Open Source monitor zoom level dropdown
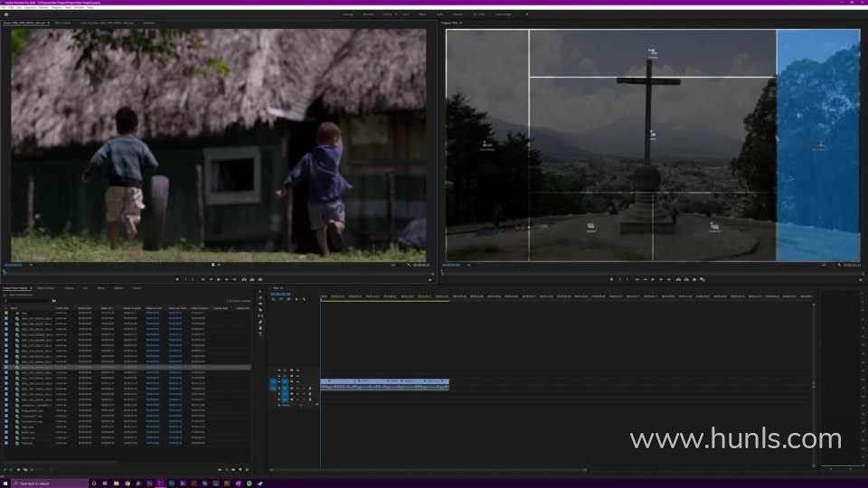This screenshot has height=488, width=868. tap(31, 265)
